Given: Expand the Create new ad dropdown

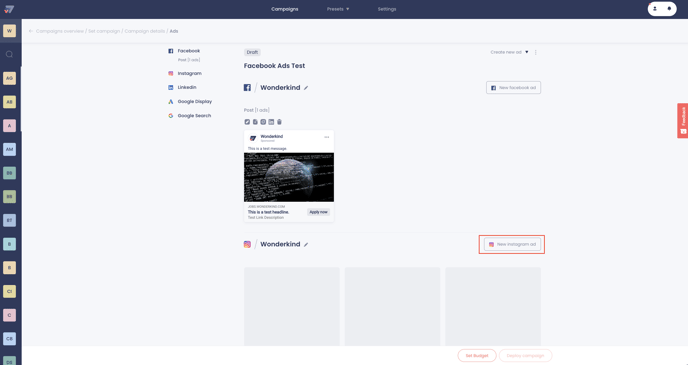Looking at the screenshot, I should [x=509, y=52].
